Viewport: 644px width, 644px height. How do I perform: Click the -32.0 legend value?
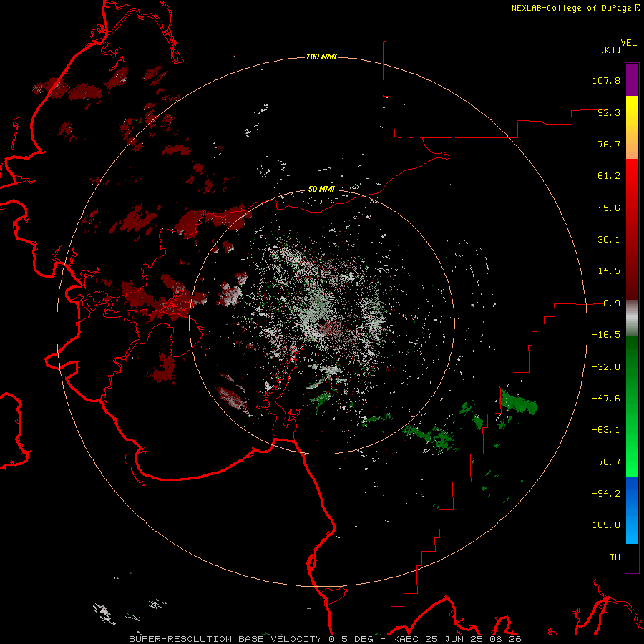tap(606, 367)
